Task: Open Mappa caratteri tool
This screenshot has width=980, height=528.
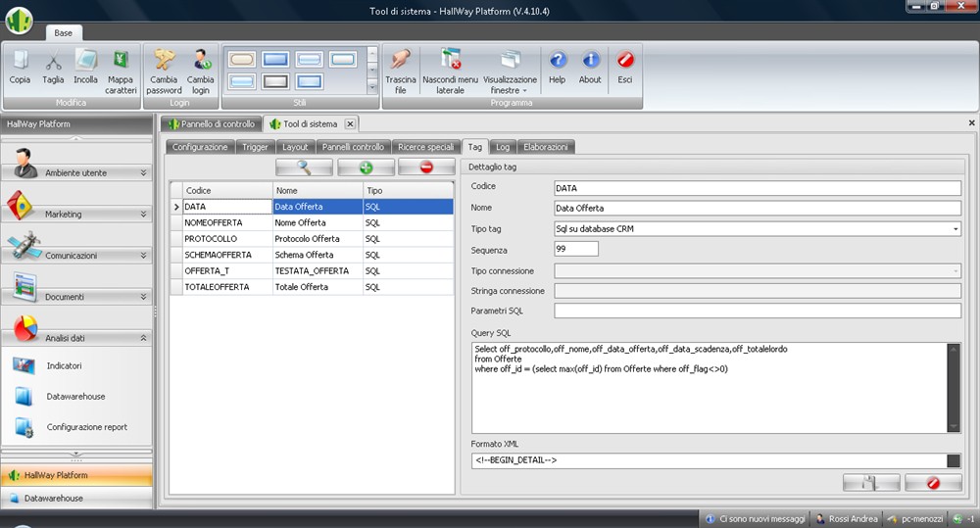Action: pyautogui.click(x=121, y=72)
